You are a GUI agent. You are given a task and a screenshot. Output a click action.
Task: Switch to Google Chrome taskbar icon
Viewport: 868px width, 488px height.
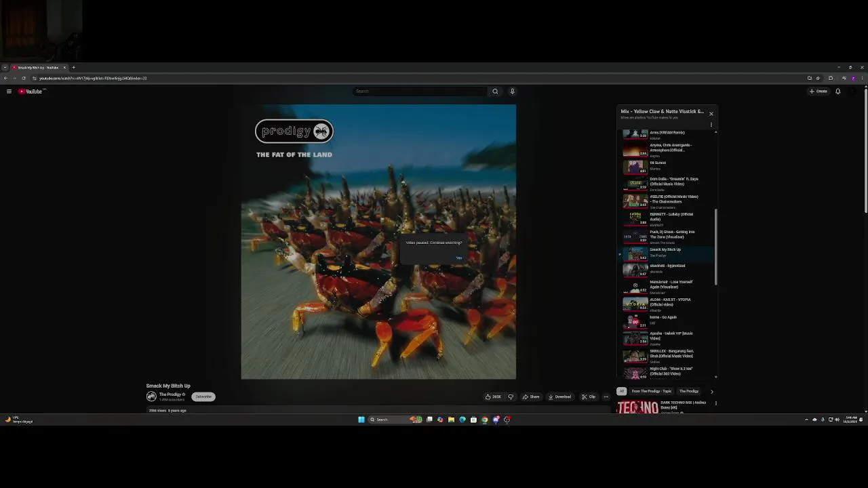coord(484,420)
